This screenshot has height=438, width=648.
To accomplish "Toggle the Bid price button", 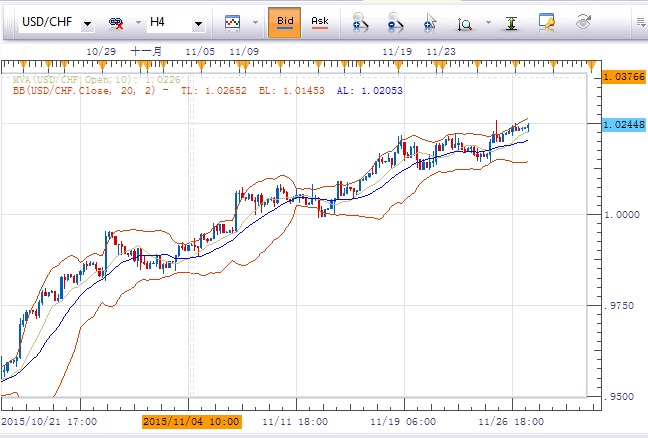I will pyautogui.click(x=285, y=21).
